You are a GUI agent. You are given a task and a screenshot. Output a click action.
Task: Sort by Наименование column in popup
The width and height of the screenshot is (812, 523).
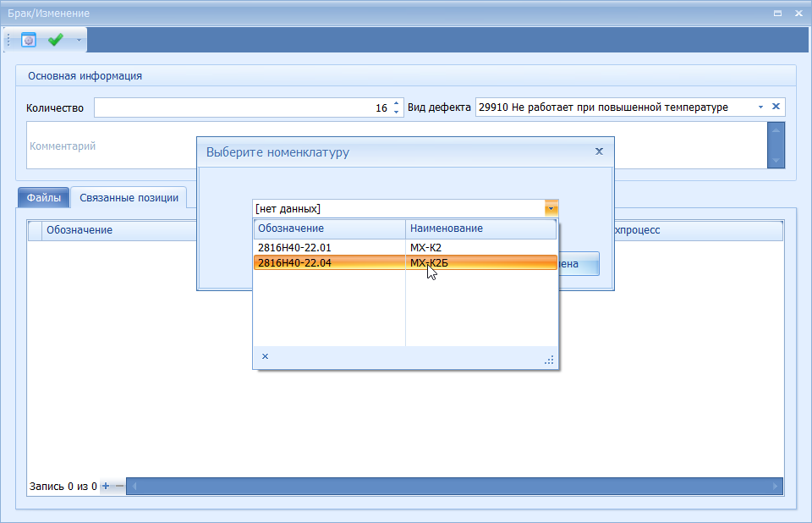coord(480,228)
